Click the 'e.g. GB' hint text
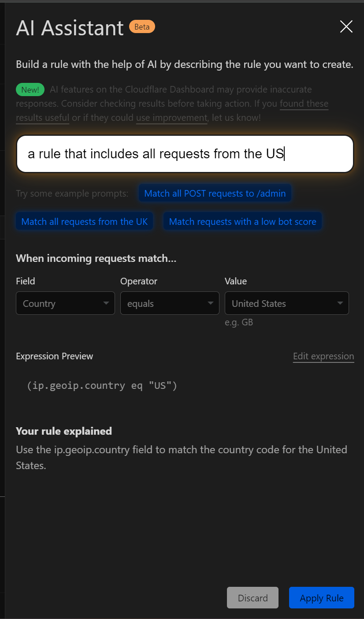The image size is (364, 619). pyautogui.click(x=239, y=322)
